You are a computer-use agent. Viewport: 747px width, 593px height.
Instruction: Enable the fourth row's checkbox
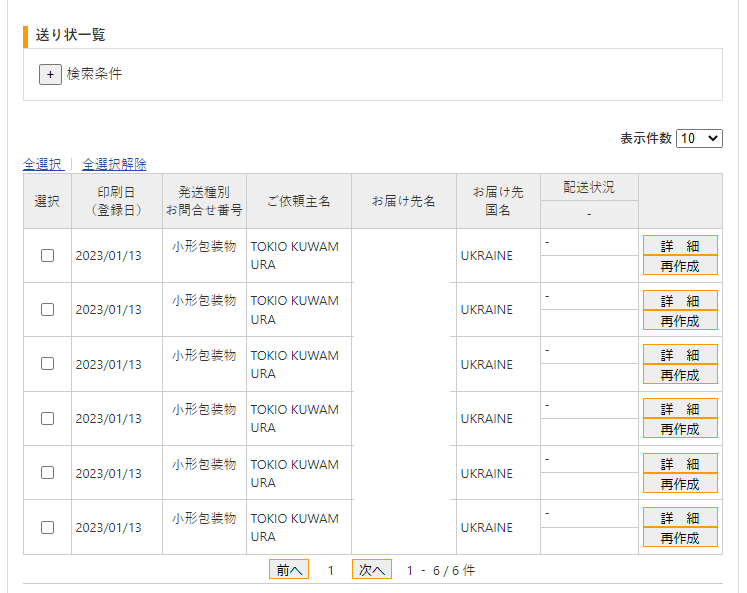click(x=47, y=418)
